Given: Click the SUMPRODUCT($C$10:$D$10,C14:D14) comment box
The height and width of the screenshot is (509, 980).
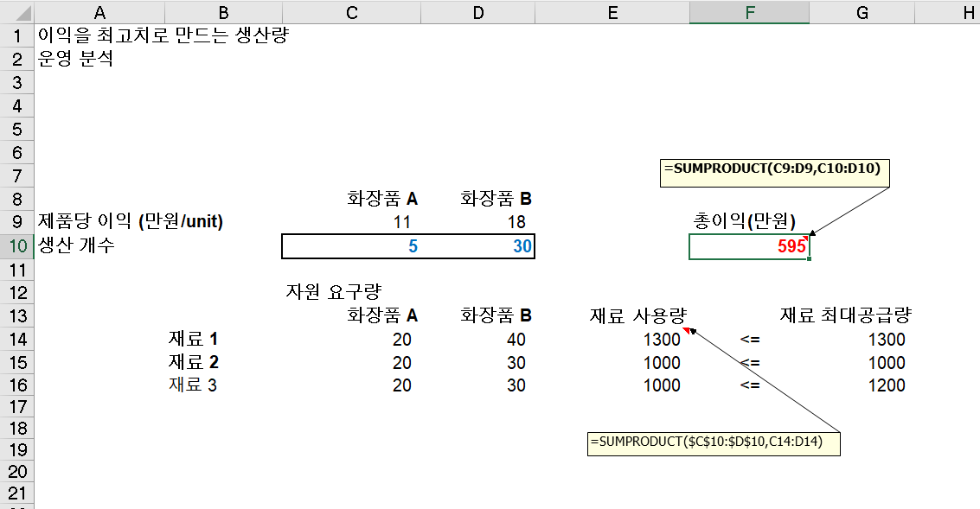Looking at the screenshot, I should coord(713,443).
